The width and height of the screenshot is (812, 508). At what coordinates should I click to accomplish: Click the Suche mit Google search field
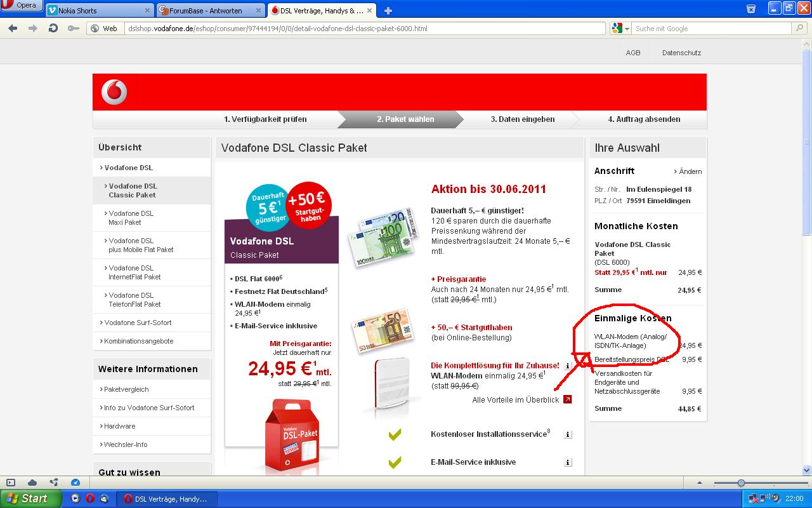coord(712,29)
